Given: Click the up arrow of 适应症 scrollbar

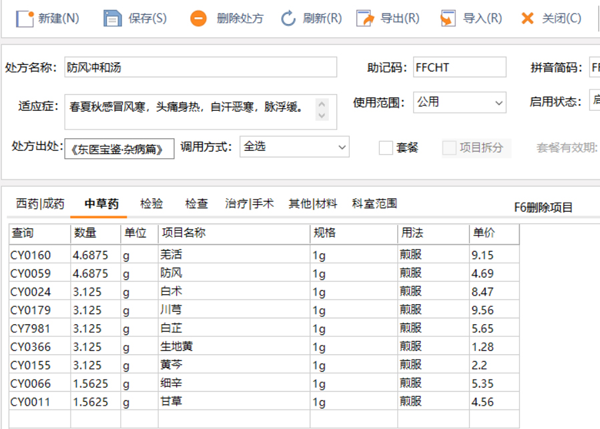Looking at the screenshot, I should 322,104.
